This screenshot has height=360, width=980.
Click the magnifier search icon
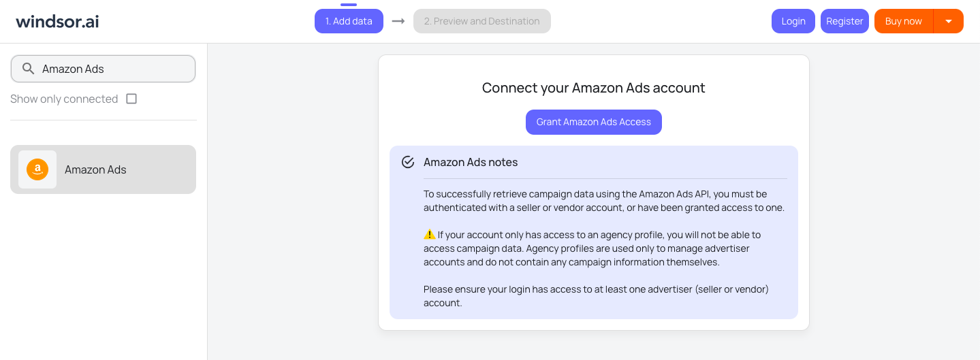pos(29,69)
